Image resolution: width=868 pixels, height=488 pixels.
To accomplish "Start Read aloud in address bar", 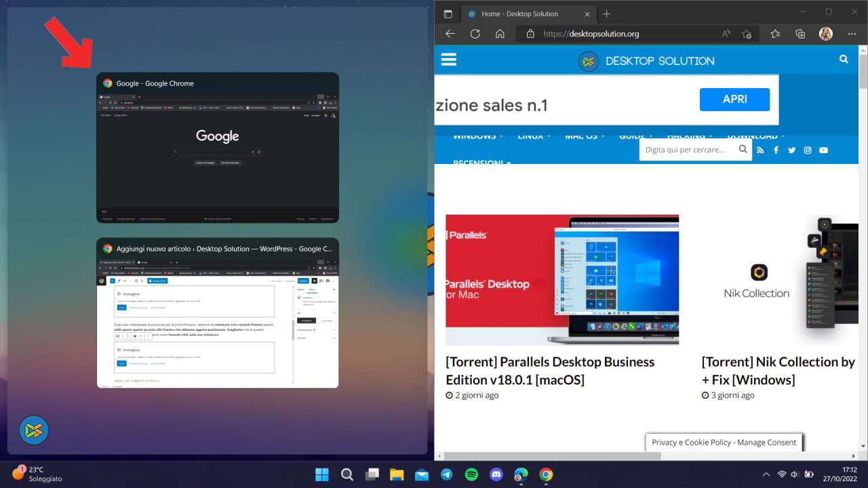I will pyautogui.click(x=726, y=34).
